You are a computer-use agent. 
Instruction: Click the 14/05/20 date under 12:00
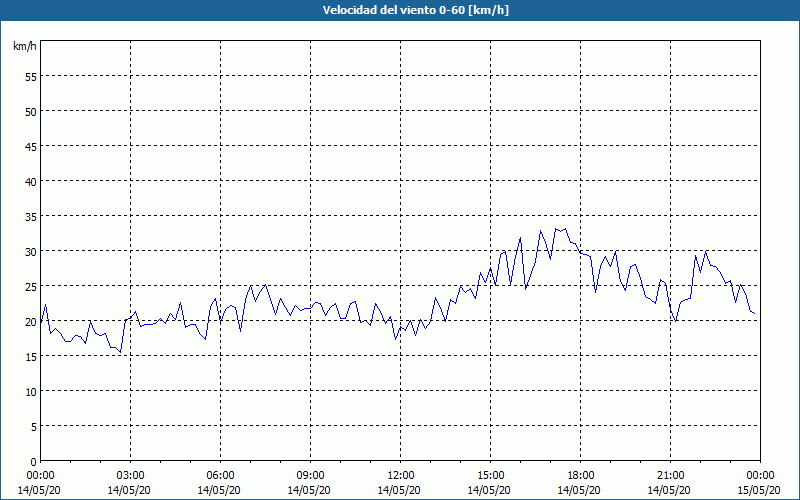[399, 490]
